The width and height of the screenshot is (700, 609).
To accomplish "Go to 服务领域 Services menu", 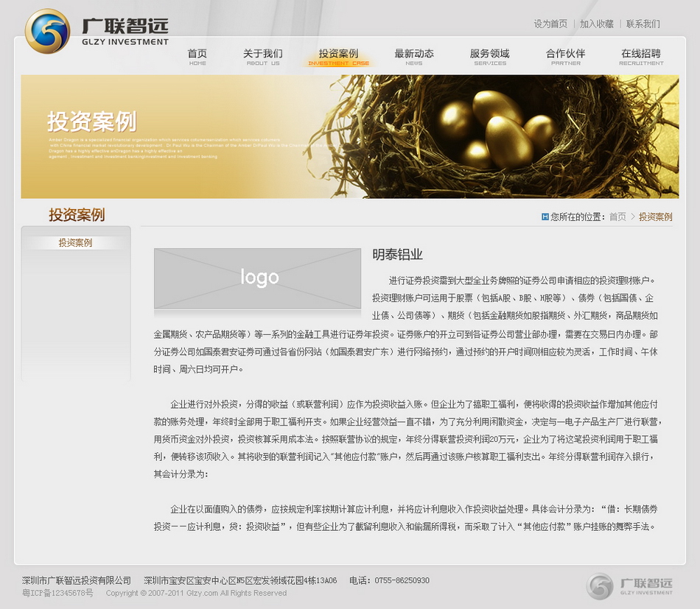I will point(490,57).
